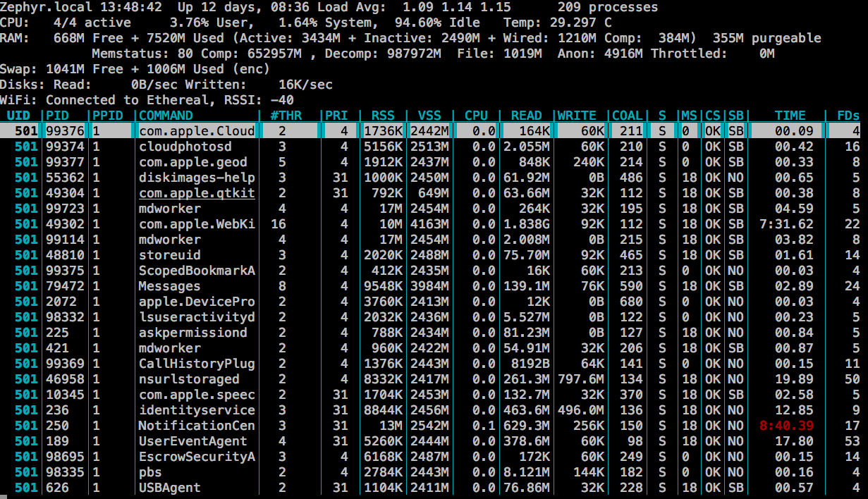Click the PRI column header
This screenshot has width=868, height=499.
(x=336, y=116)
